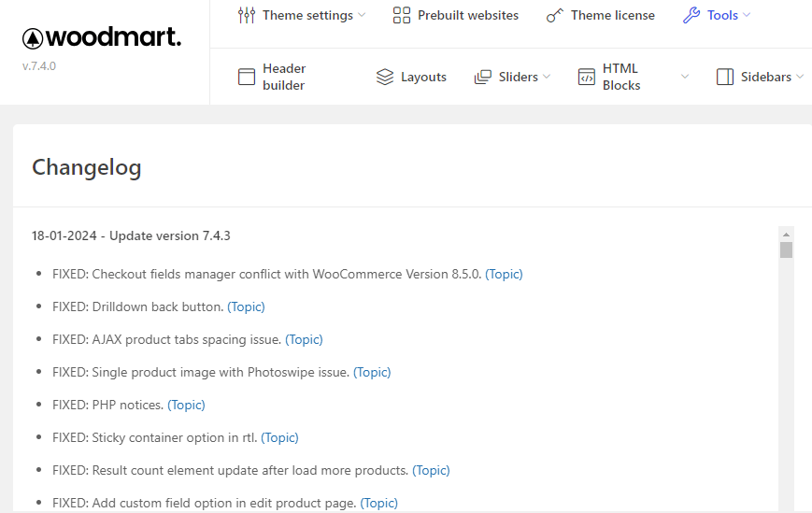Open the HTML Blocks menu label
This screenshot has width=812, height=513.
click(620, 77)
